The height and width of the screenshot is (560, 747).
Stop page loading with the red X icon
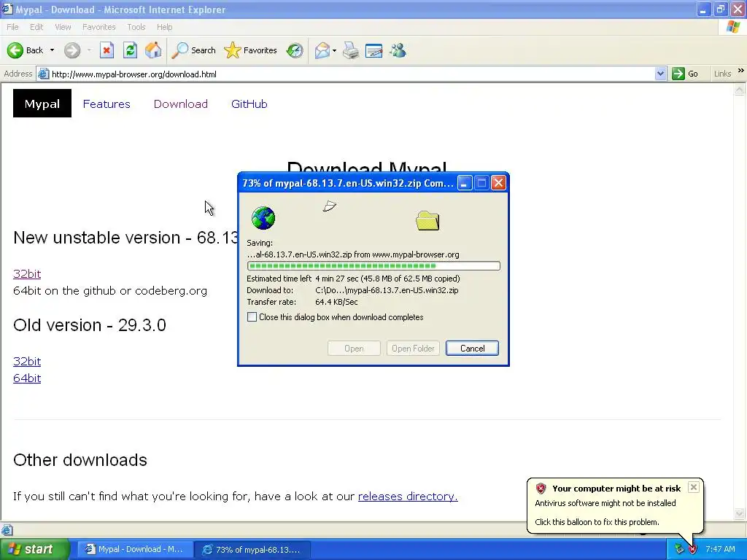coord(107,50)
